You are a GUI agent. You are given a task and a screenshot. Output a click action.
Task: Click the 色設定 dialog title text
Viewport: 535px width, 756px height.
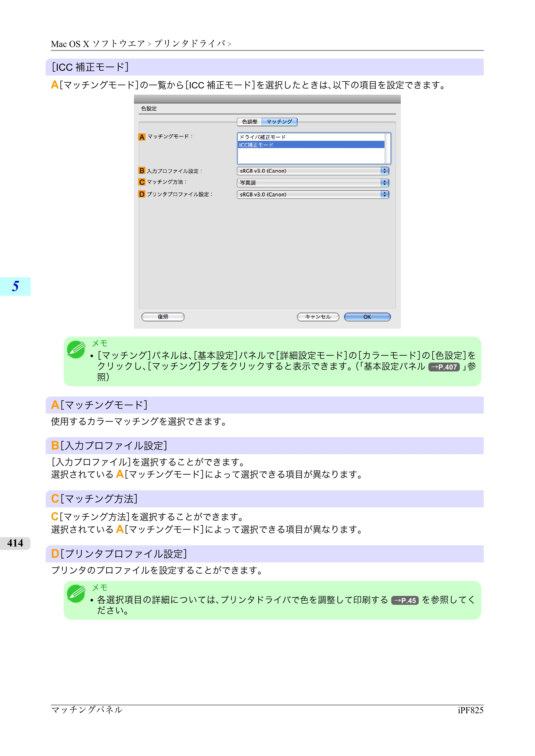[149, 109]
